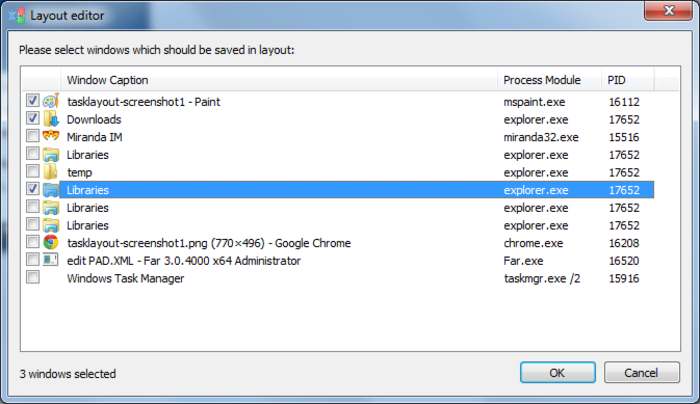Click the PID column header
This screenshot has width=700, height=404.
(628, 80)
